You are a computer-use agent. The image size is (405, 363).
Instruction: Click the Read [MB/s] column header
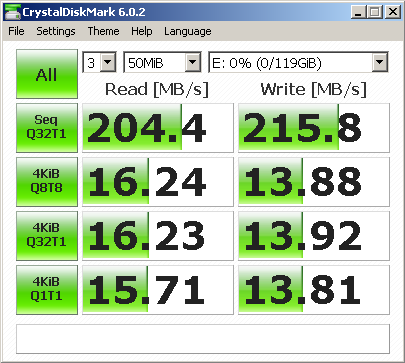click(x=157, y=89)
